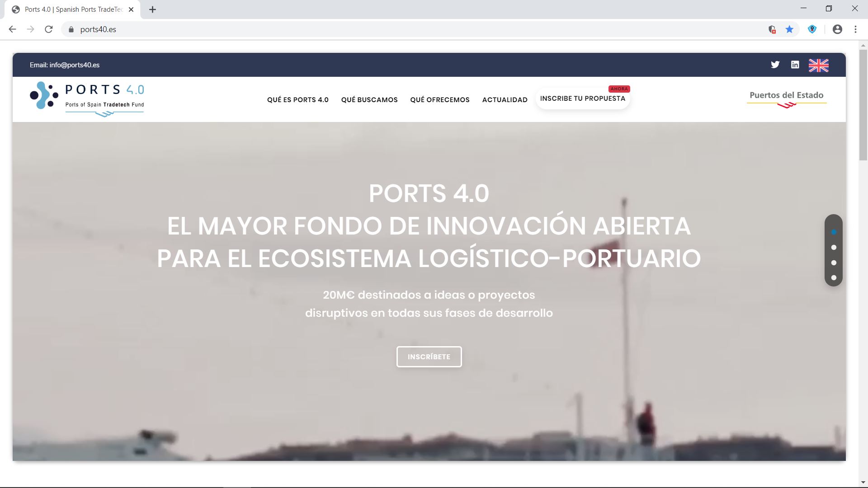868x488 pixels.
Task: Click INSCRIBE TU PROPUESTA button
Action: [x=582, y=99]
